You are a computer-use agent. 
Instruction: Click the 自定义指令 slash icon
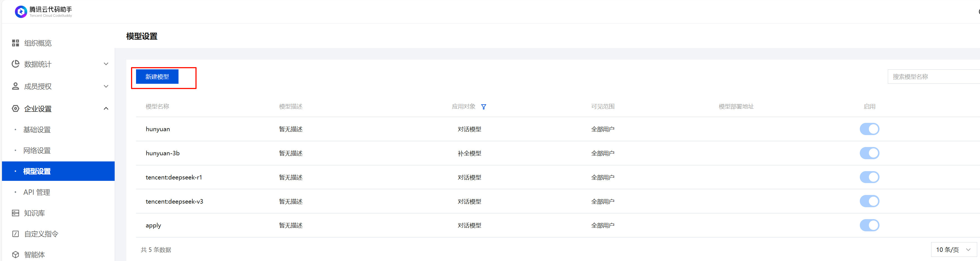(16, 234)
